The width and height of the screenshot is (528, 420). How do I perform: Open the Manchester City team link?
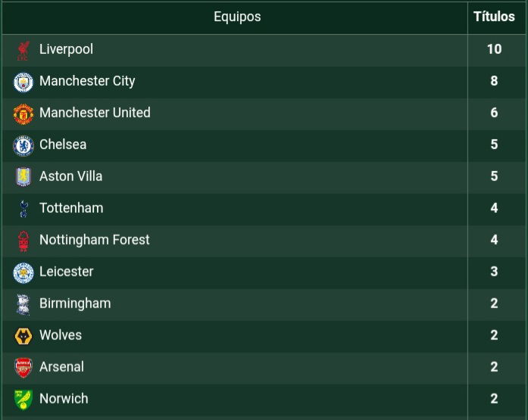pos(87,81)
